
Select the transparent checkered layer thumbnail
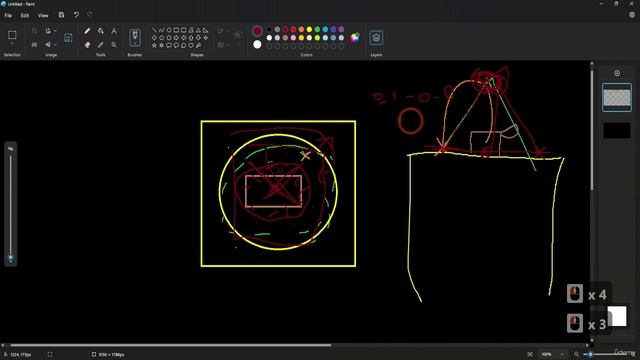617,97
